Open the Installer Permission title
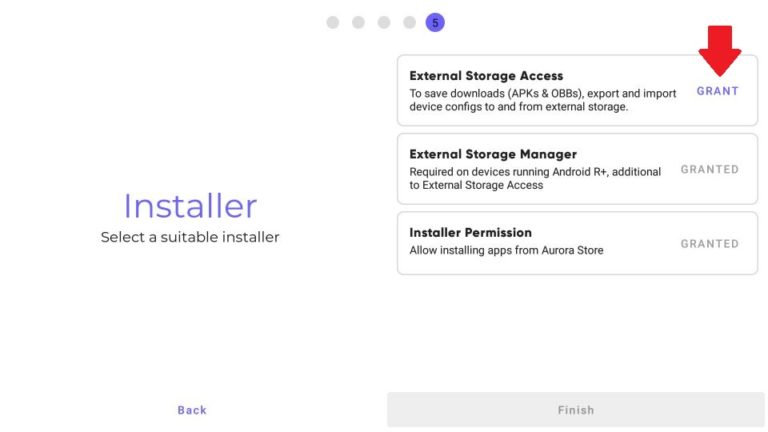Viewport: 768px width, 432px height. [x=471, y=233]
